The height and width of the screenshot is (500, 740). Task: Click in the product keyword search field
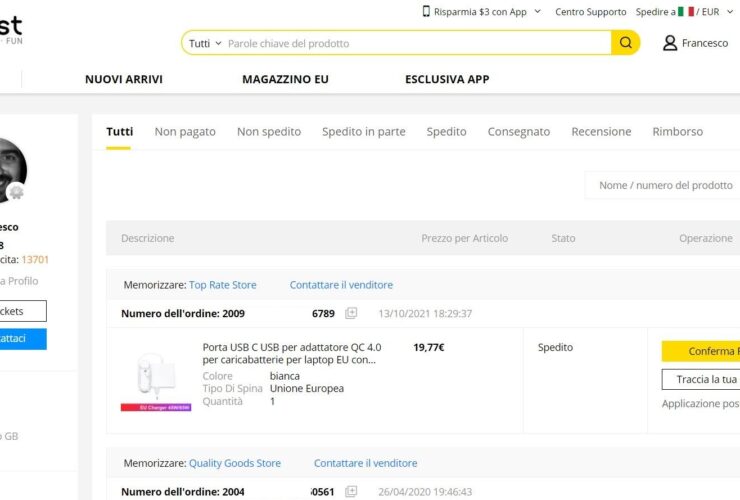415,43
